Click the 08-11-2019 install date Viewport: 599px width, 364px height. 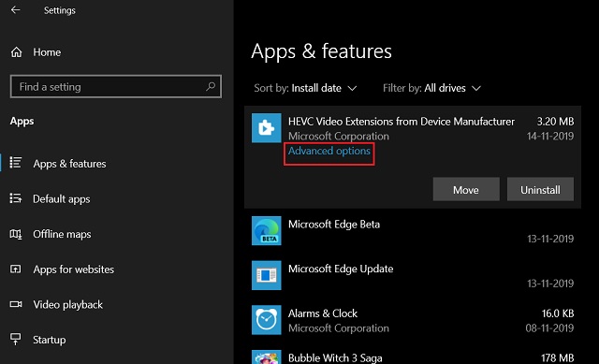[549, 328]
